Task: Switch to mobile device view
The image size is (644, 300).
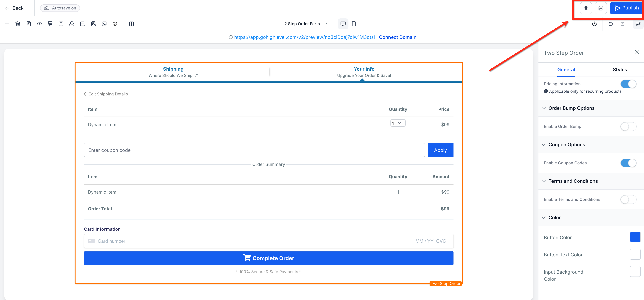Action: click(x=354, y=24)
